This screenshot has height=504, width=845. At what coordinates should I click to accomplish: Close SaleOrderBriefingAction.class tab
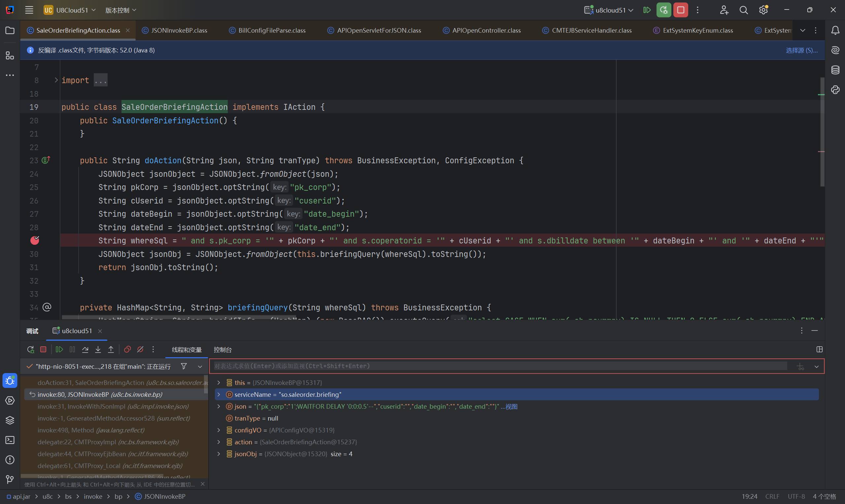[x=128, y=31]
